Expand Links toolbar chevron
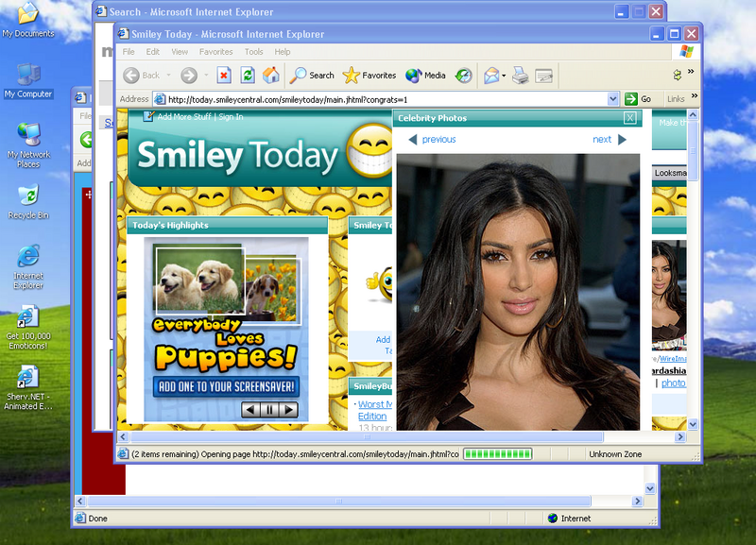Viewport: 756px width, 545px height. pos(695,96)
